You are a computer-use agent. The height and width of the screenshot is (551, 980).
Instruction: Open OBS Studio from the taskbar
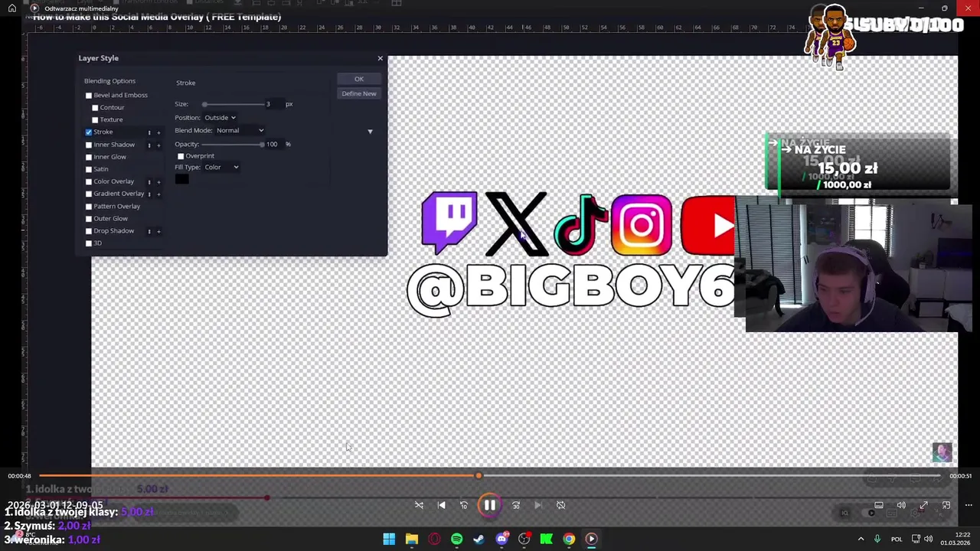tap(524, 539)
